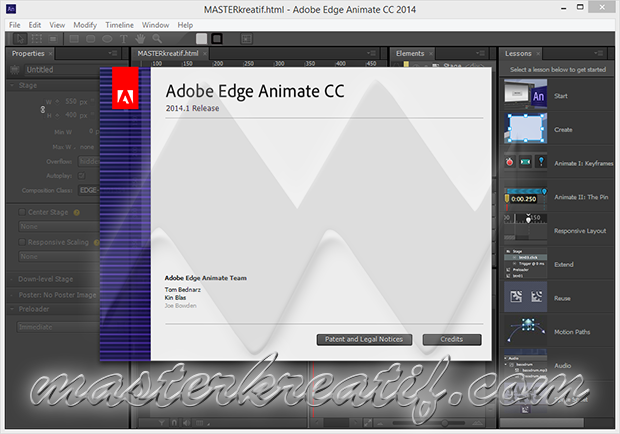Click the Layout Defaults toolbar icon
The height and width of the screenshot is (434, 620).
coord(246,39)
